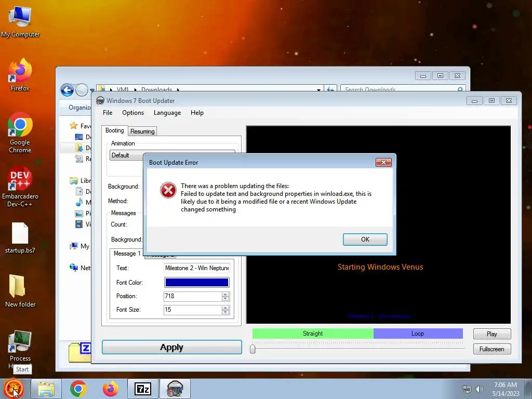
Task: Open Chrome from the taskbar
Action: [78, 389]
